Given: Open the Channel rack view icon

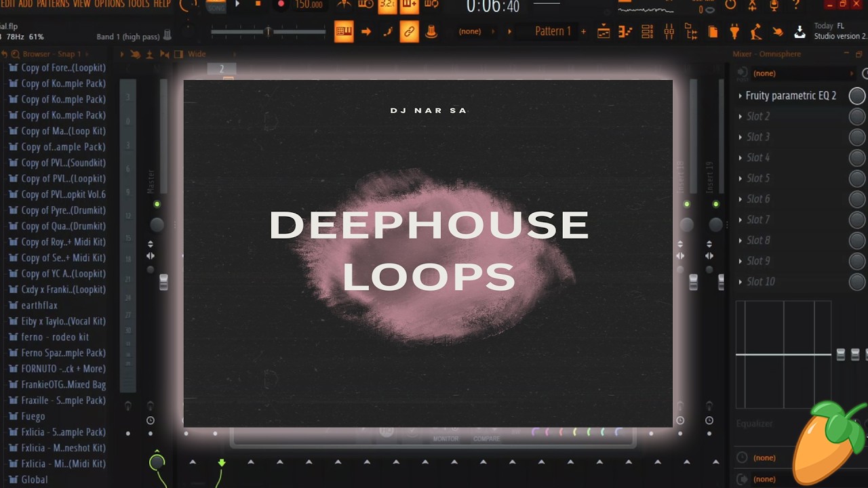Looking at the screenshot, I should (x=647, y=31).
